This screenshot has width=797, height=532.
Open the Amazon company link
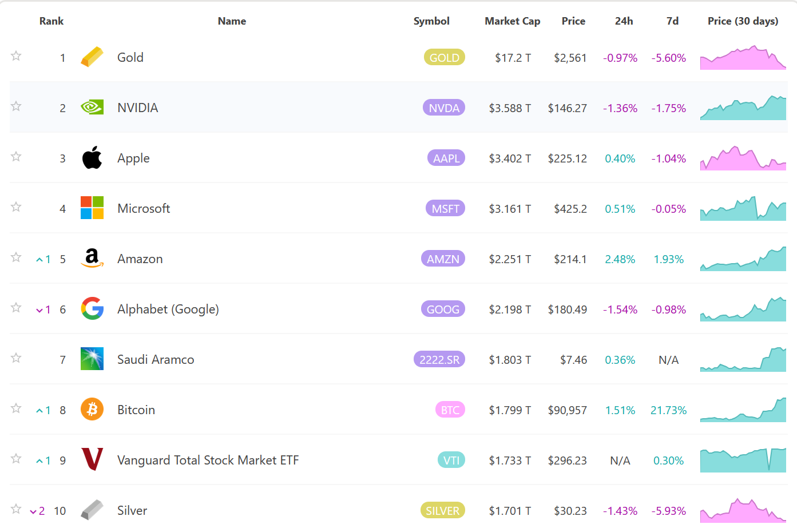[x=140, y=259]
